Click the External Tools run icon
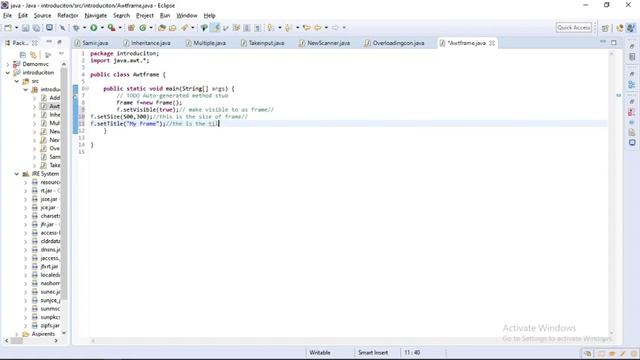Viewport: 640px width, 360px height. coord(111,28)
